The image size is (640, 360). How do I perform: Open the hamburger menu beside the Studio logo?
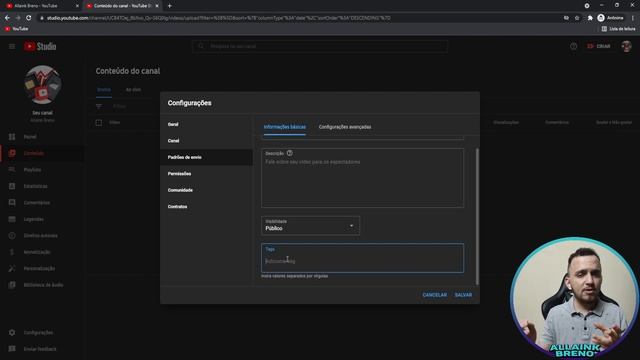pyautogui.click(x=12, y=47)
